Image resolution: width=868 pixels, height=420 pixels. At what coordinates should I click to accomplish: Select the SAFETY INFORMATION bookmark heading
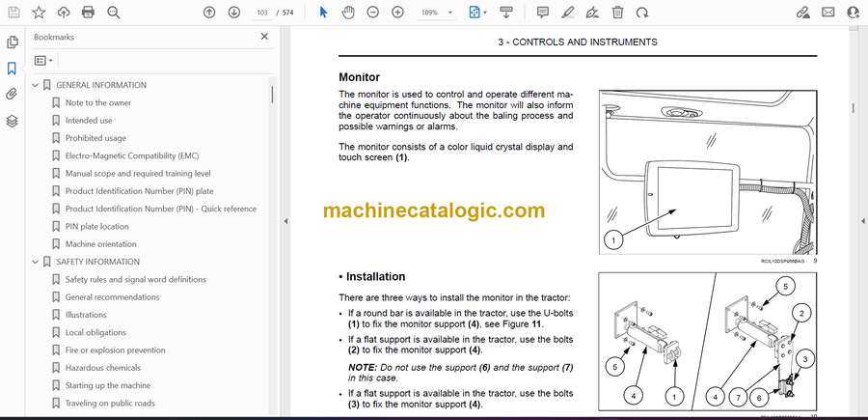click(98, 262)
